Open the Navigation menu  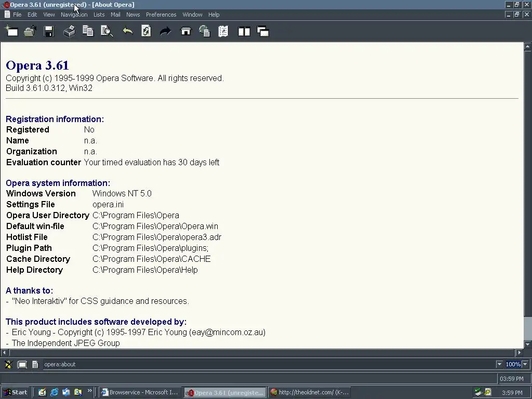[74, 15]
